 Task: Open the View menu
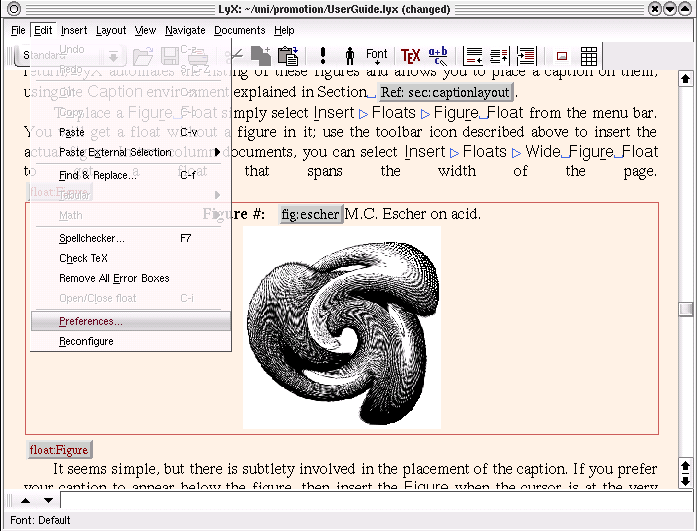coord(145,30)
